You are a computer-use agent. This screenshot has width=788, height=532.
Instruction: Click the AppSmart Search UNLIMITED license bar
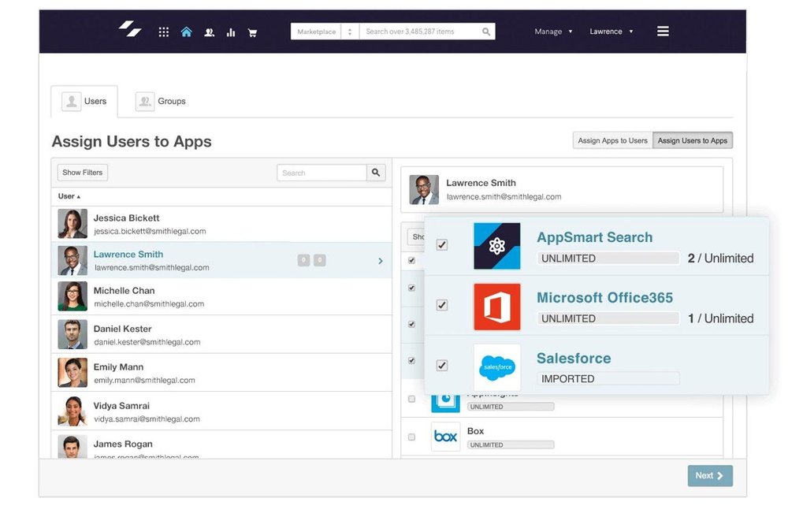[x=608, y=259]
